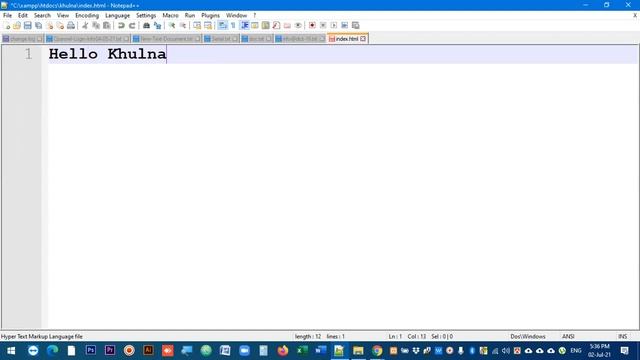This screenshot has height=360, width=640.
Task: Click the Replace toolbar icon
Action: (x=157, y=26)
